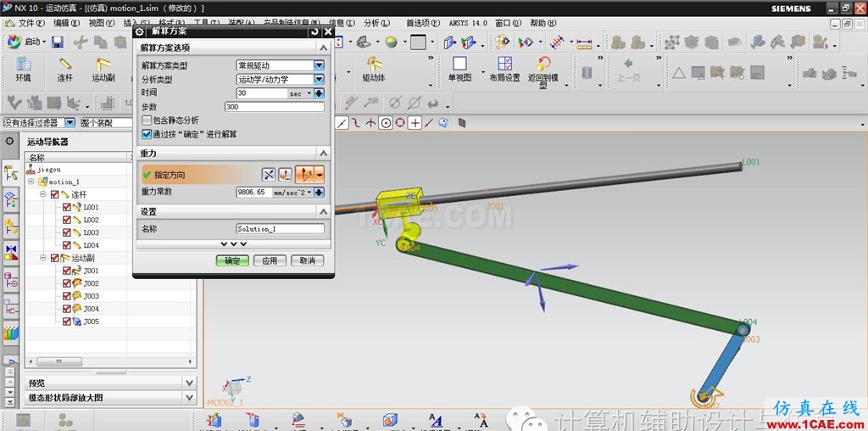Select the 运动副 (Joint) tool
This screenshot has height=431, width=868.
103,70
